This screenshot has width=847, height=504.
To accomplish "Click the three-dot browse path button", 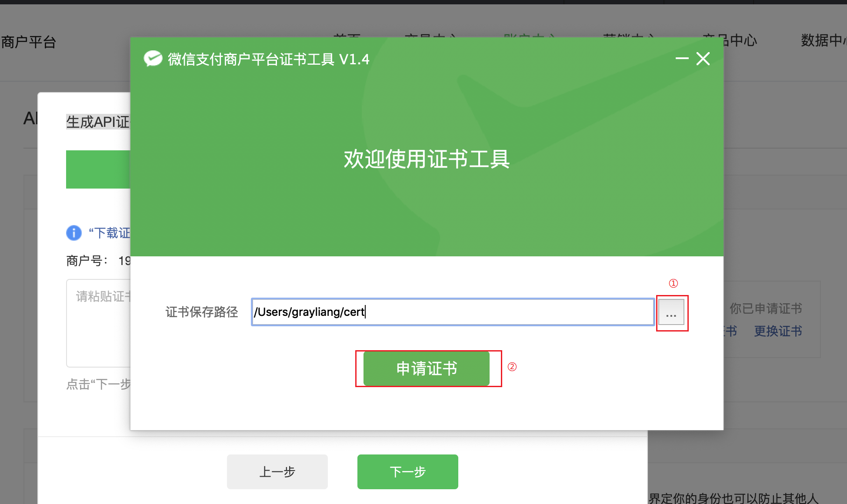I will (x=671, y=312).
